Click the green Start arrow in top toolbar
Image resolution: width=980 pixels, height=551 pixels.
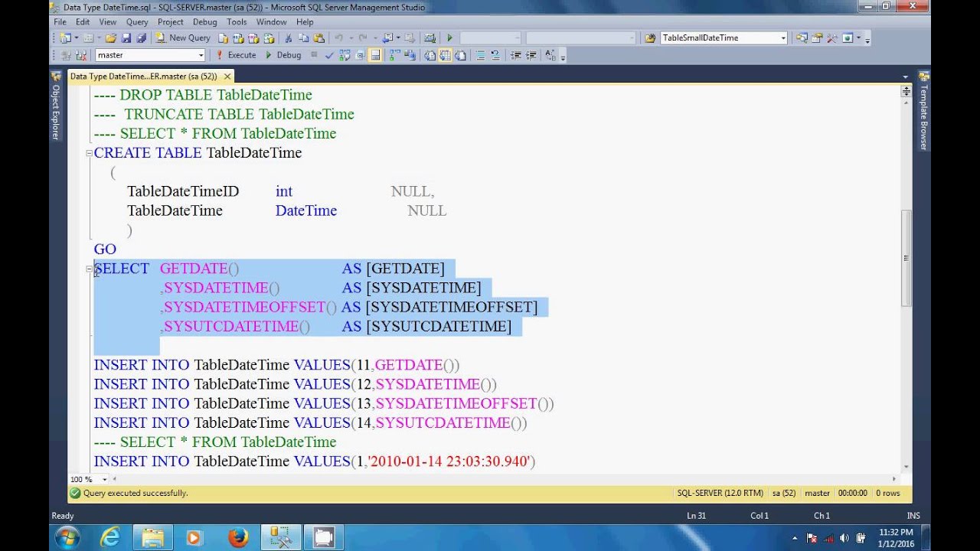click(450, 37)
